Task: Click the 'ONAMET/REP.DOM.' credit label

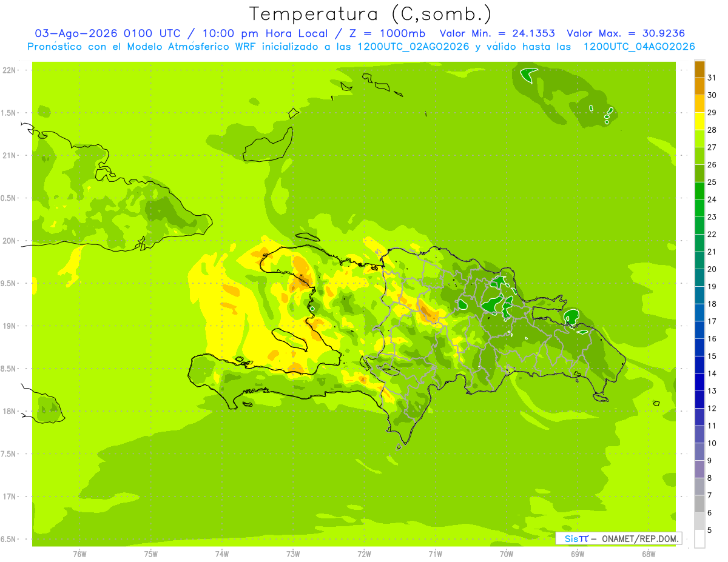Action: click(640, 538)
